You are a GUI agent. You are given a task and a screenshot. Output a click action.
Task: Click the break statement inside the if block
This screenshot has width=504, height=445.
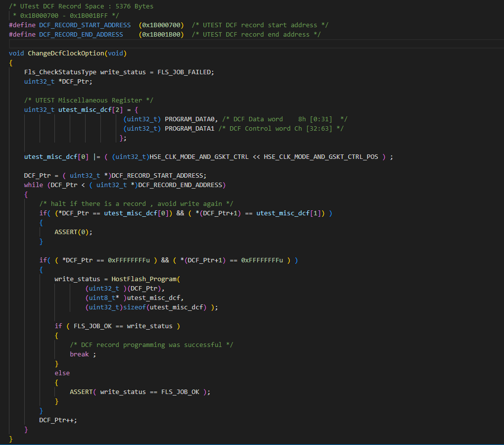pyautogui.click(x=79, y=354)
